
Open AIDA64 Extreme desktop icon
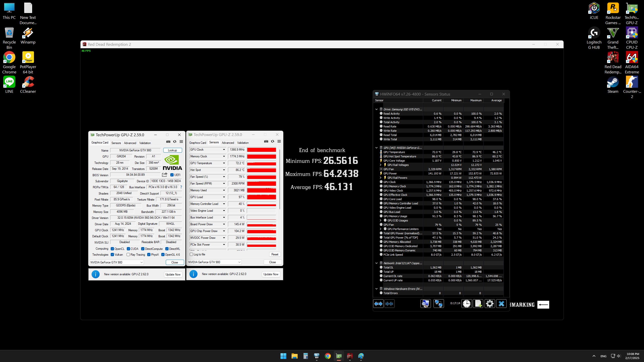click(x=632, y=63)
